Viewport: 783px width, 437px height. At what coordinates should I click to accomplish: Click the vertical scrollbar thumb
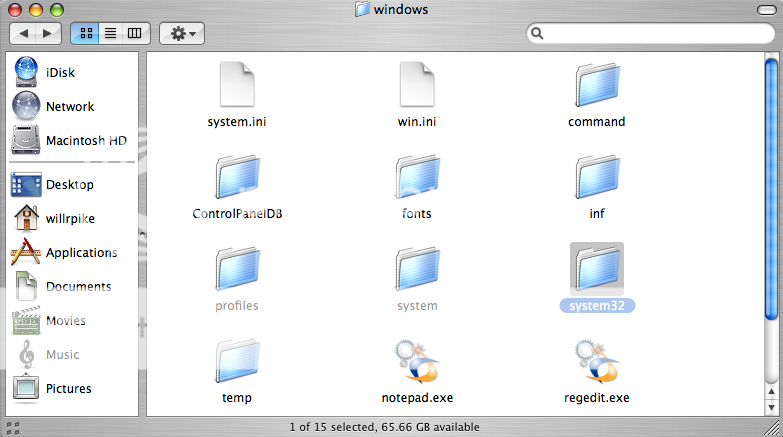click(x=772, y=188)
